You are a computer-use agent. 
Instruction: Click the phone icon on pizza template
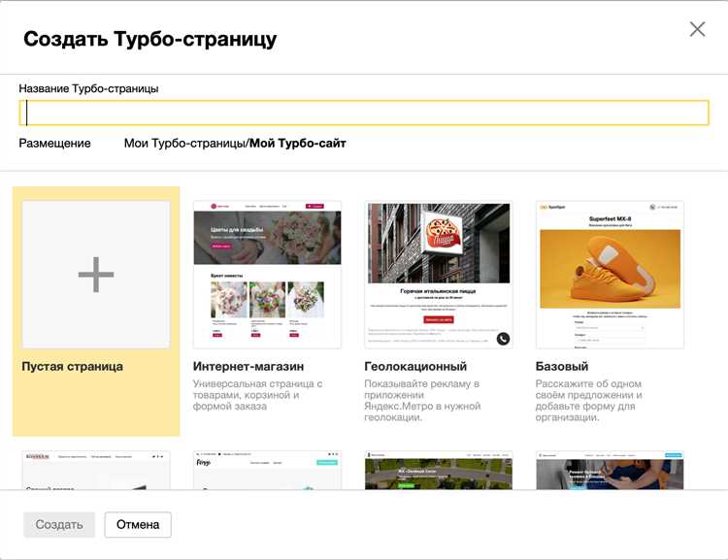click(x=503, y=339)
